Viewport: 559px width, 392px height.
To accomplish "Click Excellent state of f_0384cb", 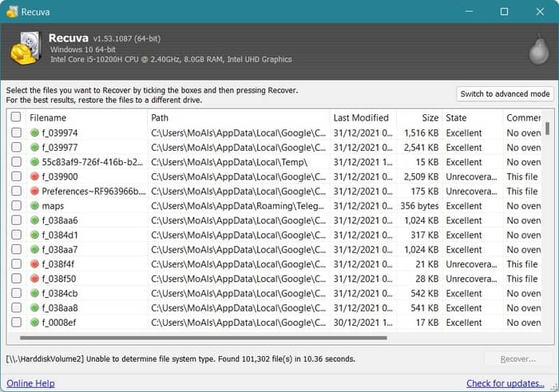I will pyautogui.click(x=464, y=293).
